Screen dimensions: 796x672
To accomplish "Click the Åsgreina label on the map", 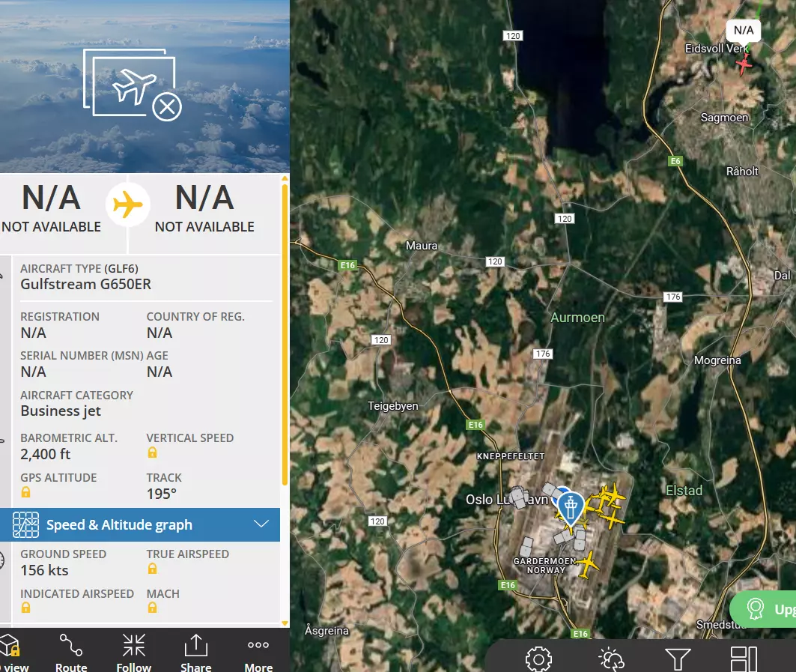I will (327, 630).
